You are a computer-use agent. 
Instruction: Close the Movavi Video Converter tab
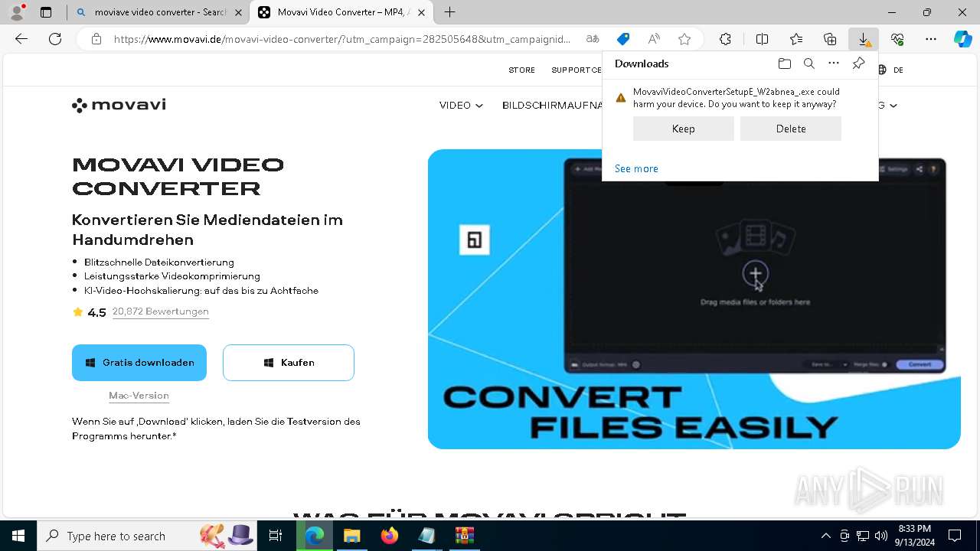(x=421, y=12)
